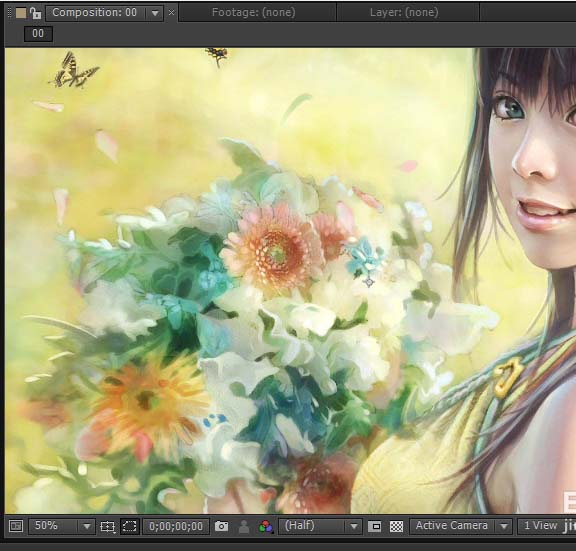Image resolution: width=576 pixels, height=551 pixels.
Task: Open grid and guide options icon
Action: coord(108,527)
